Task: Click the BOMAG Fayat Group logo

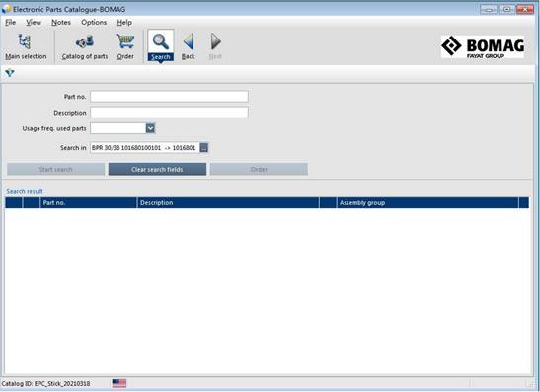Action: coord(483,46)
